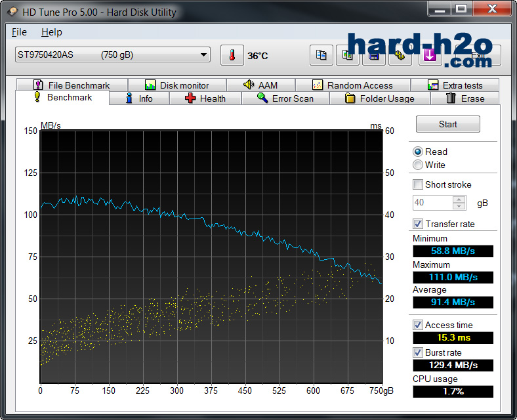
Task: Close the HD Tune Pro window
Action: tap(492, 9)
